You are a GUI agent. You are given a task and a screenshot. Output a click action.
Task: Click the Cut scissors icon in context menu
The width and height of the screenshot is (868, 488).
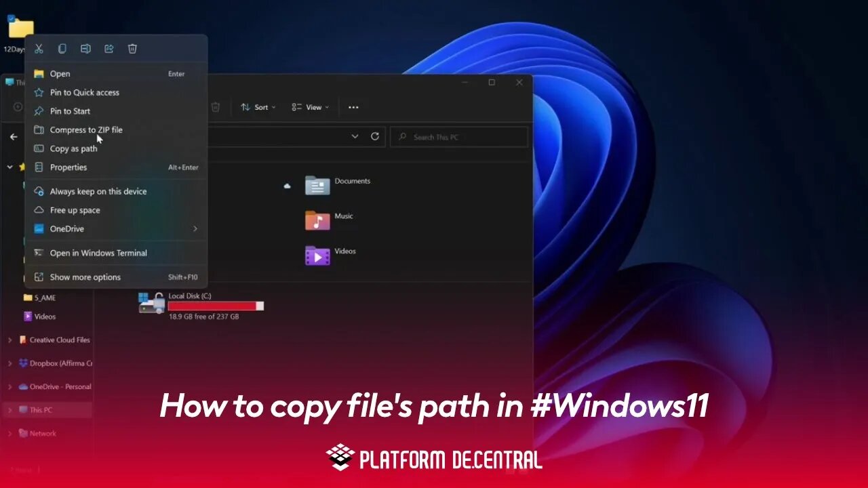[39, 49]
